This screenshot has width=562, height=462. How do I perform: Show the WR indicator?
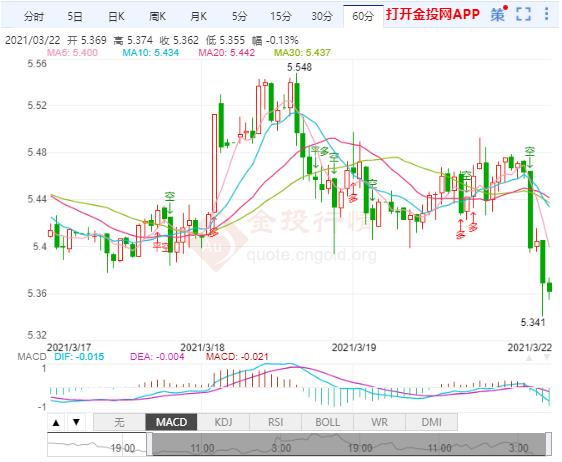pyautogui.click(x=379, y=422)
